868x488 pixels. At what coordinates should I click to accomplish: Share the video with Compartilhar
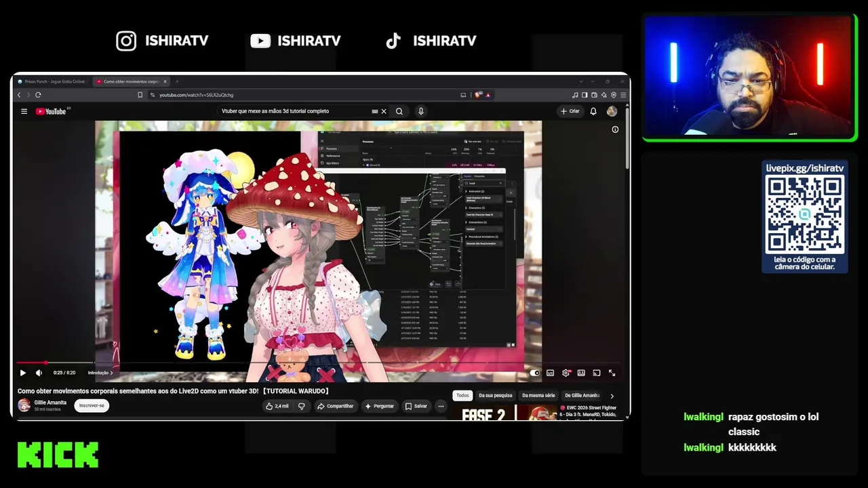pos(335,406)
